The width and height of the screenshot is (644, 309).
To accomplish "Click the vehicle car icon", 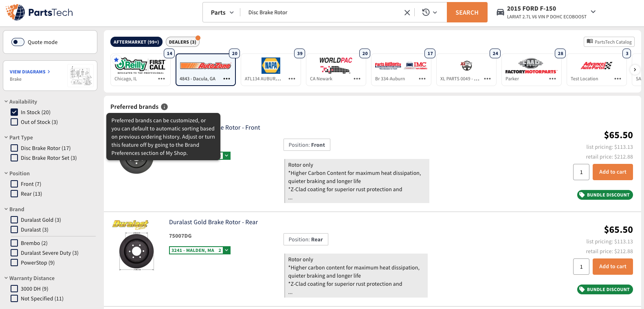I will 500,12.
